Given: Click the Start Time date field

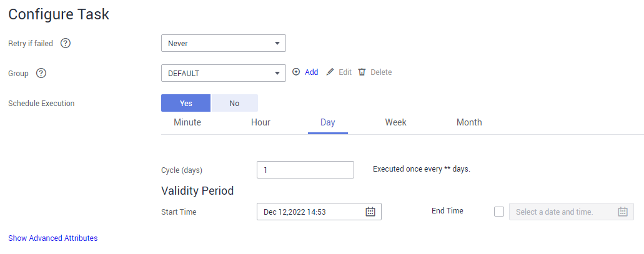Looking at the screenshot, I should [x=319, y=212].
